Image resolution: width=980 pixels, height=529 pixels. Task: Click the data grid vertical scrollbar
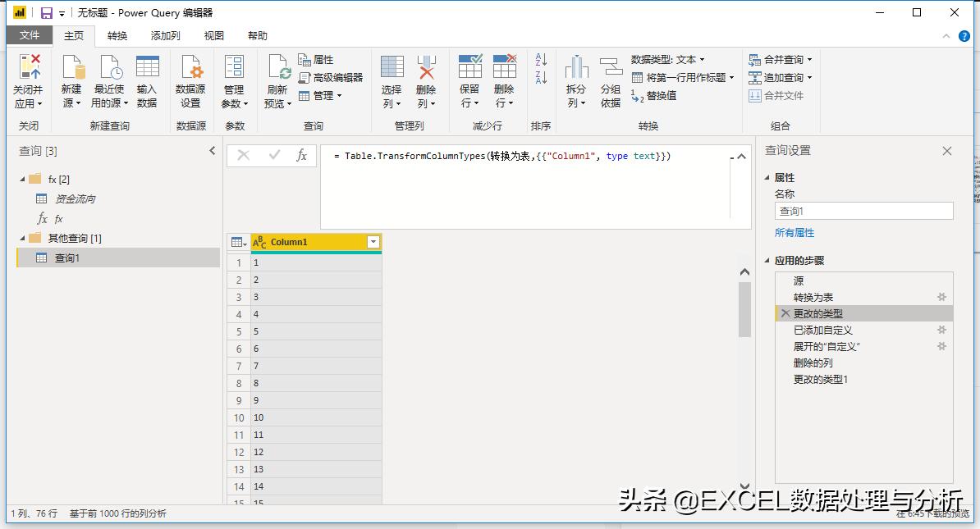coord(744,309)
